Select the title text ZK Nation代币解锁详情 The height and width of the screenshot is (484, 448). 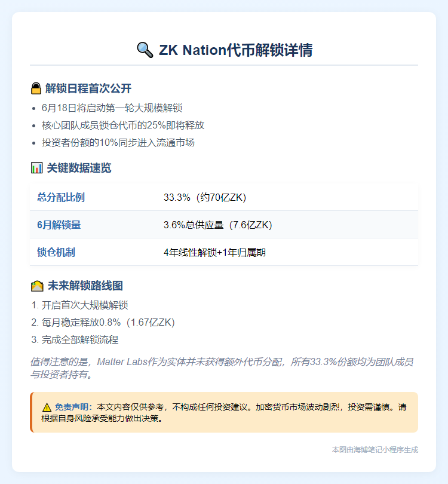coord(236,50)
